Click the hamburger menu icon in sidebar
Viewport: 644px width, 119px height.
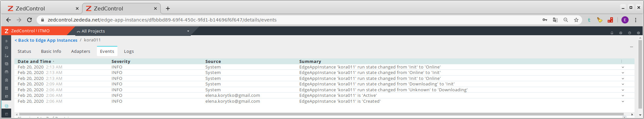6,41
